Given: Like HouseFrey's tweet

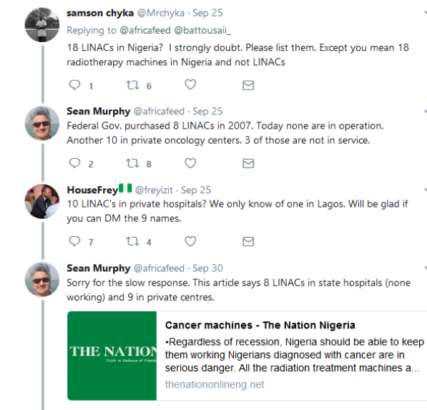Looking at the screenshot, I should pos(190,241).
